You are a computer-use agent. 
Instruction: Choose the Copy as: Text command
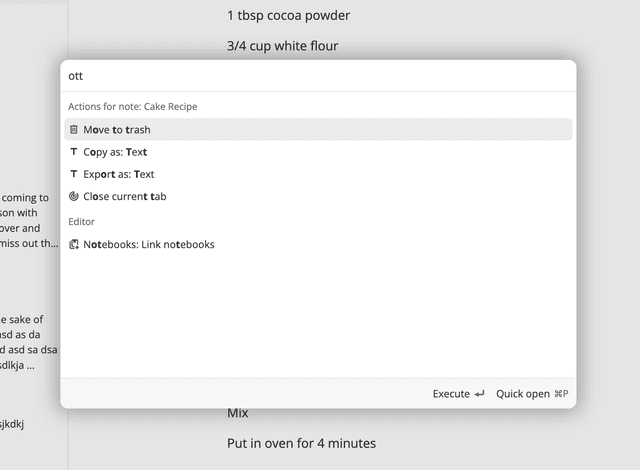coord(115,152)
